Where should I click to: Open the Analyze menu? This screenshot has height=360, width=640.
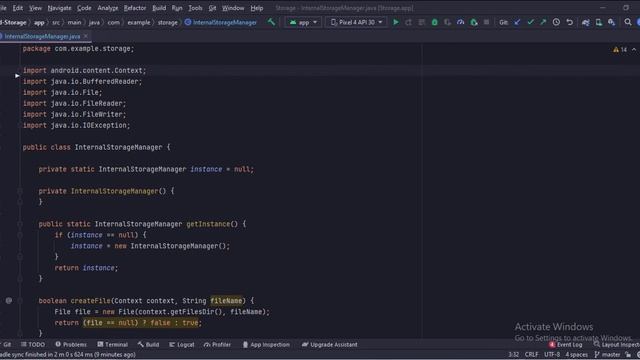(108, 8)
